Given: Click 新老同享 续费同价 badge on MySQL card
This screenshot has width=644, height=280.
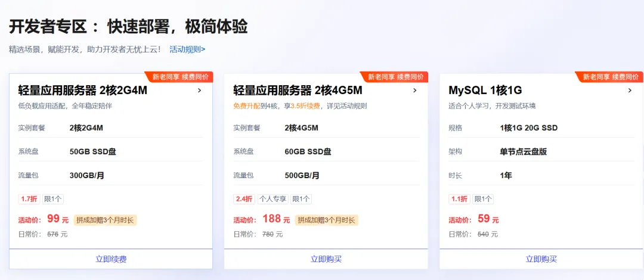Looking at the screenshot, I should pos(609,77).
